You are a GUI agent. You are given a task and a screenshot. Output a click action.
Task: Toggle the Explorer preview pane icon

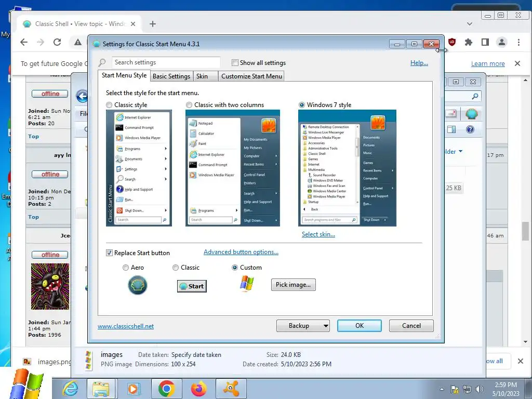click(x=451, y=129)
